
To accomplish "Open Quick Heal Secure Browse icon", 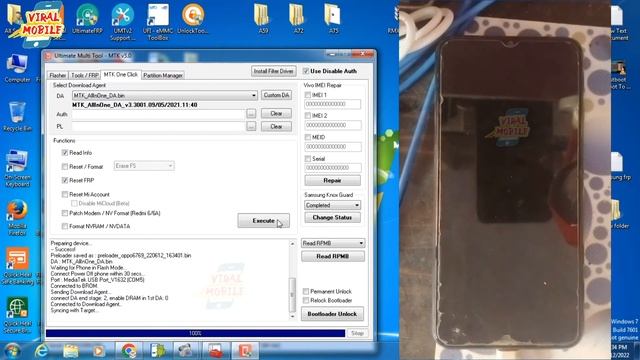I will [17, 316].
